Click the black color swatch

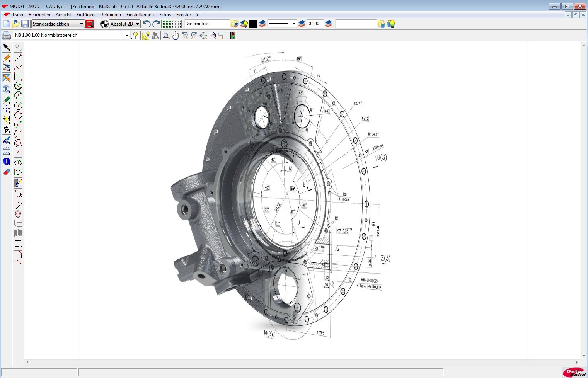pos(253,24)
